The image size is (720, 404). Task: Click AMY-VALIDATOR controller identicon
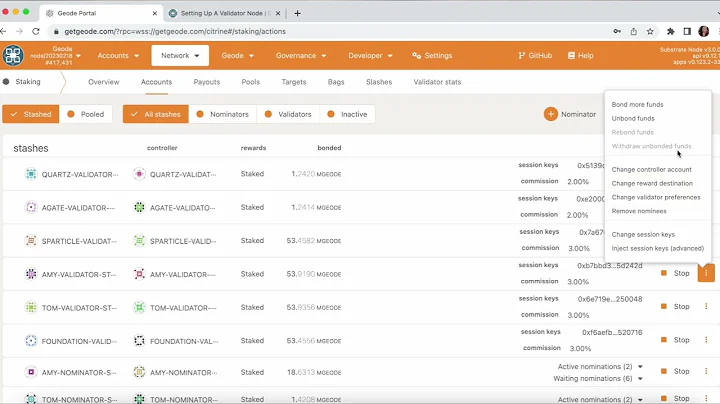pos(139,274)
